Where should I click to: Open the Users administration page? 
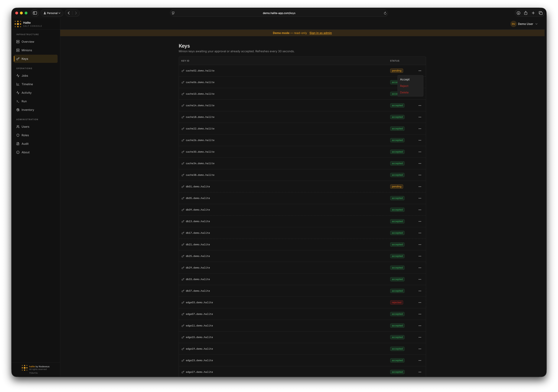(35, 127)
